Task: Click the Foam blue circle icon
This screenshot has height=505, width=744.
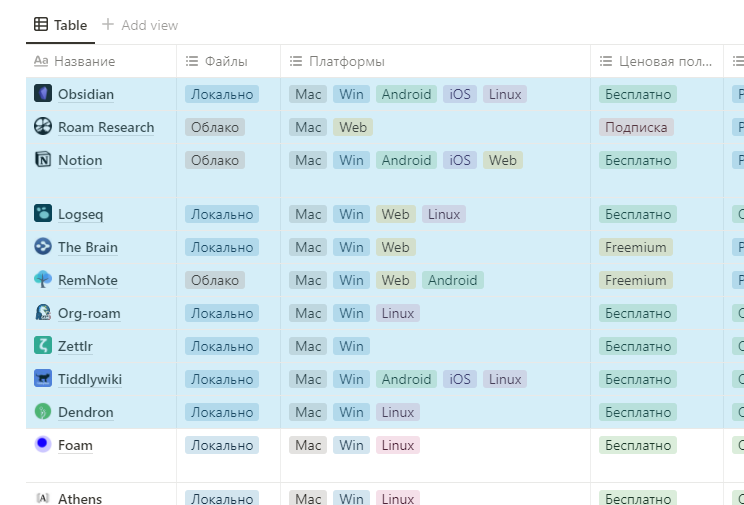Action: pos(43,444)
